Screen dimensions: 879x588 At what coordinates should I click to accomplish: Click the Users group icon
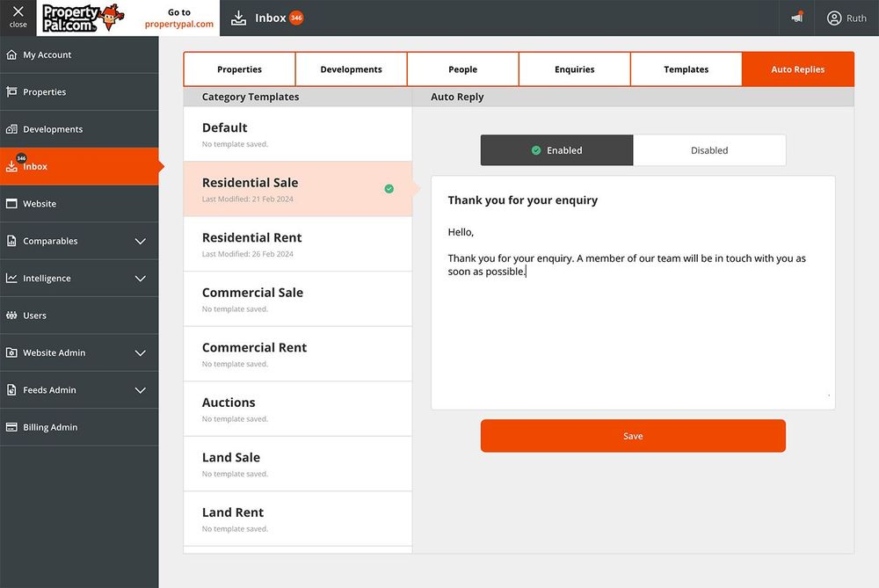[x=11, y=315]
